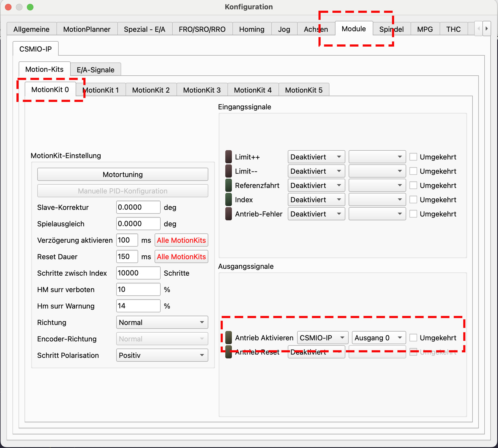This screenshot has height=448, width=498.
Task: Open the Motortuning dialog
Action: coord(123,174)
